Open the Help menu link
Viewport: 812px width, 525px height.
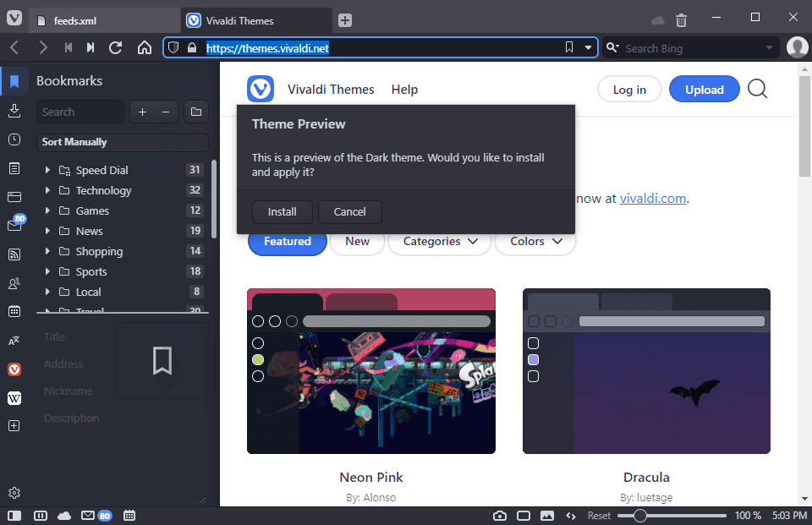(x=404, y=90)
